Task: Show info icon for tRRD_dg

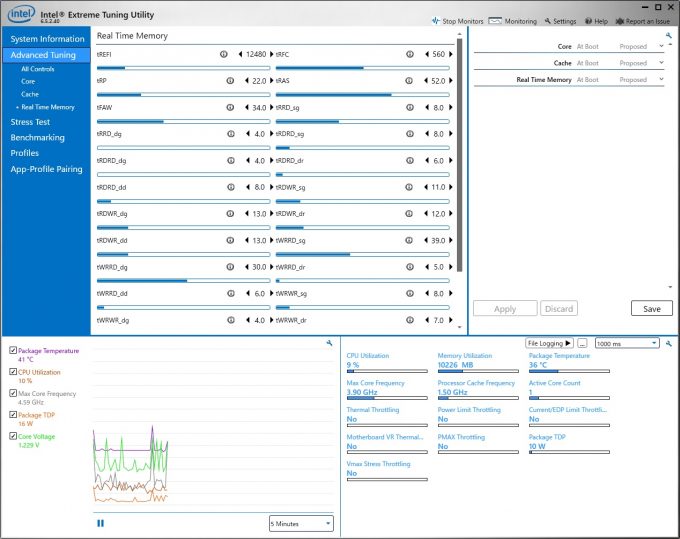Action: [x=231, y=134]
